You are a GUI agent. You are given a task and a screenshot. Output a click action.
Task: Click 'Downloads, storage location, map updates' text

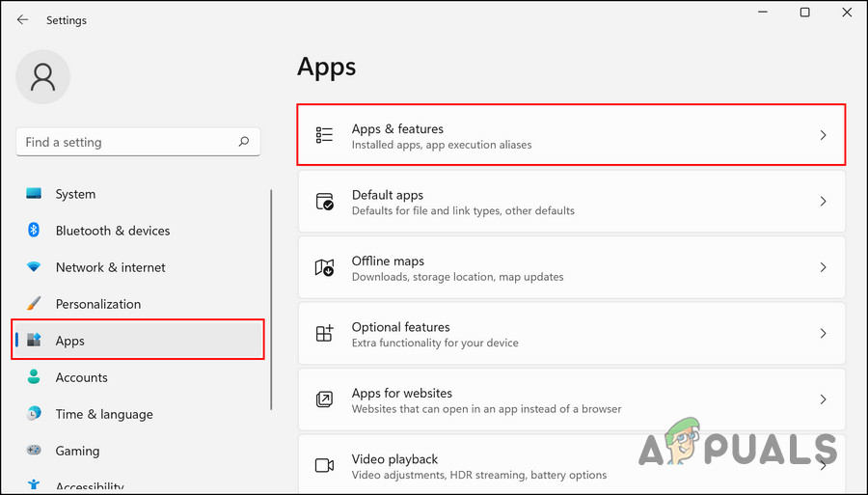[458, 277]
